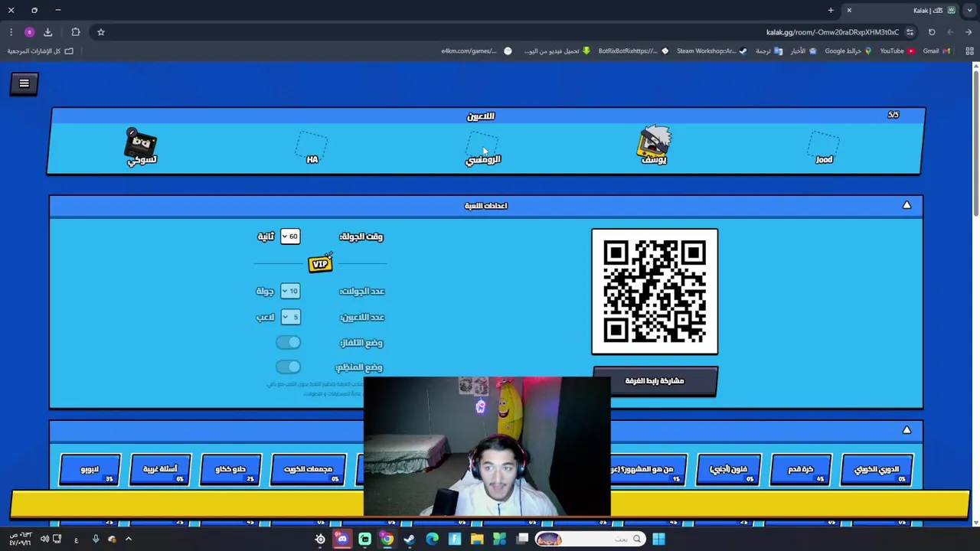Open the number of players dropdown

pyautogui.click(x=290, y=317)
